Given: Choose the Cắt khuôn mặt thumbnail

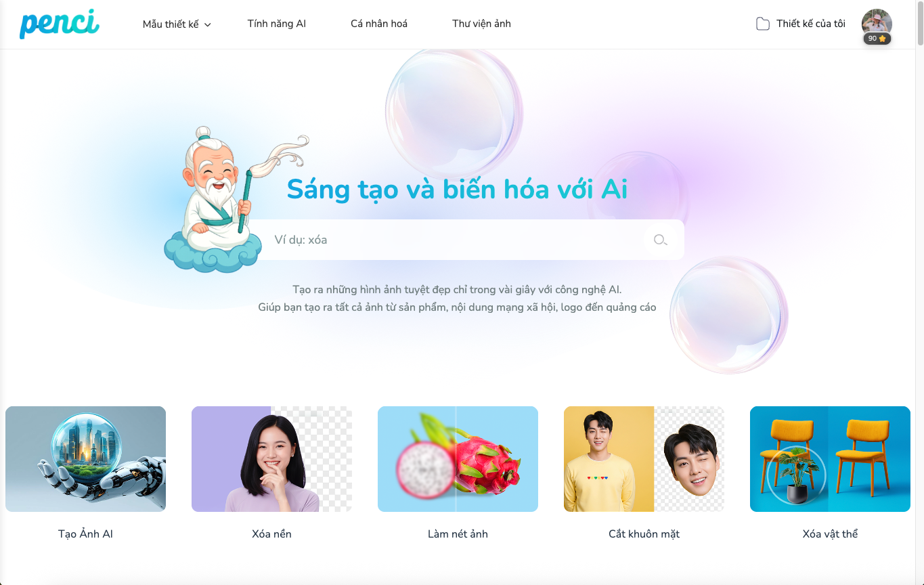Looking at the screenshot, I should coord(644,459).
